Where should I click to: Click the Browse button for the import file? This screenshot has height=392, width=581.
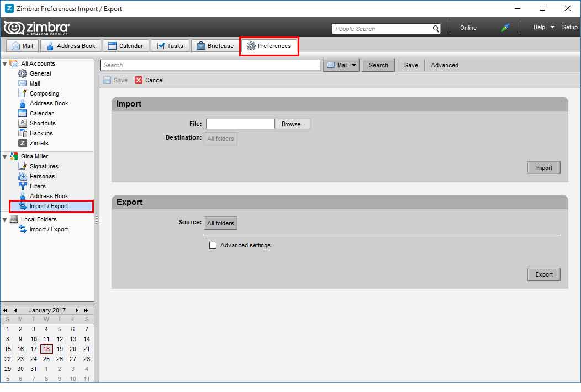[x=292, y=124]
